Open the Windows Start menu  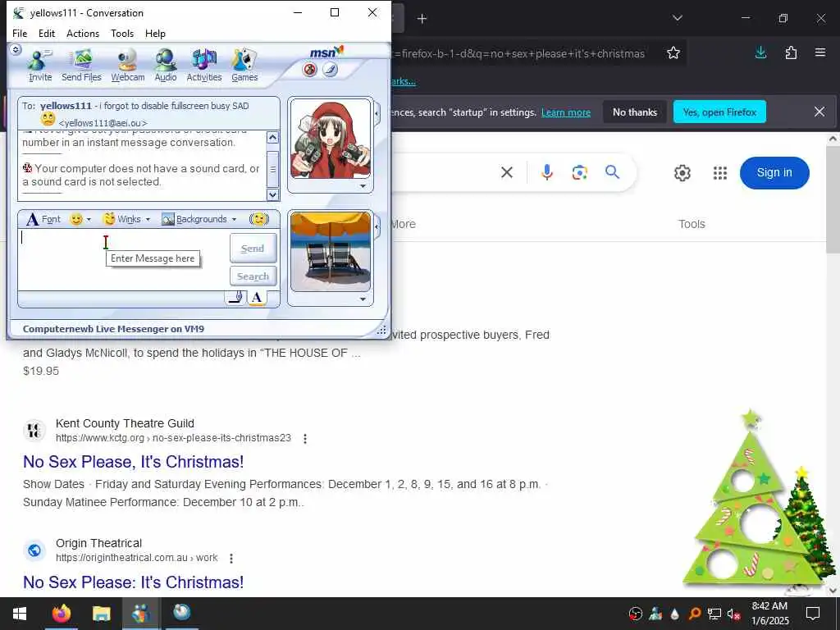pyautogui.click(x=20, y=614)
